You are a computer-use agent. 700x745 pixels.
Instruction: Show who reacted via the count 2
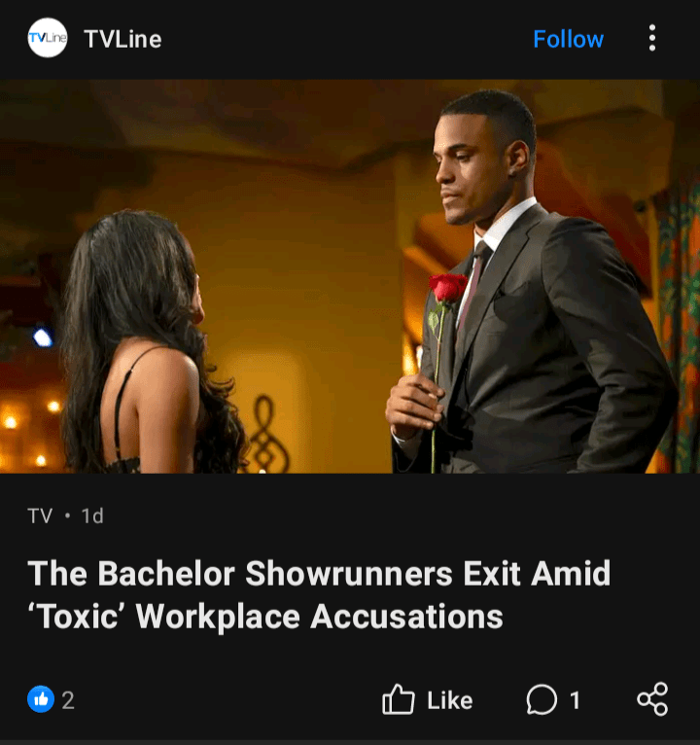[68, 700]
